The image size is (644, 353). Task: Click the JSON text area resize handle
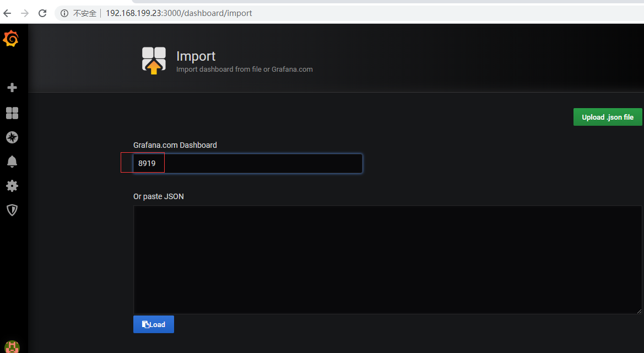(639, 311)
